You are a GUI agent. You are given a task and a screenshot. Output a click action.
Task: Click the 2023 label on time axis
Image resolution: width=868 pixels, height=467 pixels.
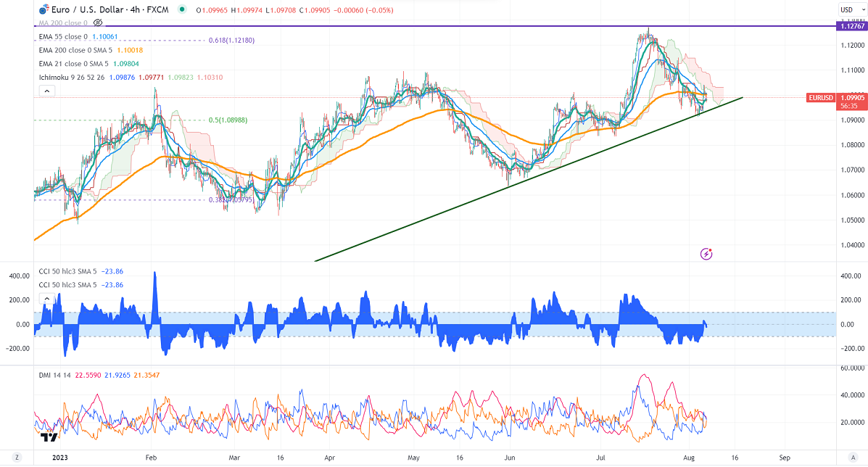point(59,458)
